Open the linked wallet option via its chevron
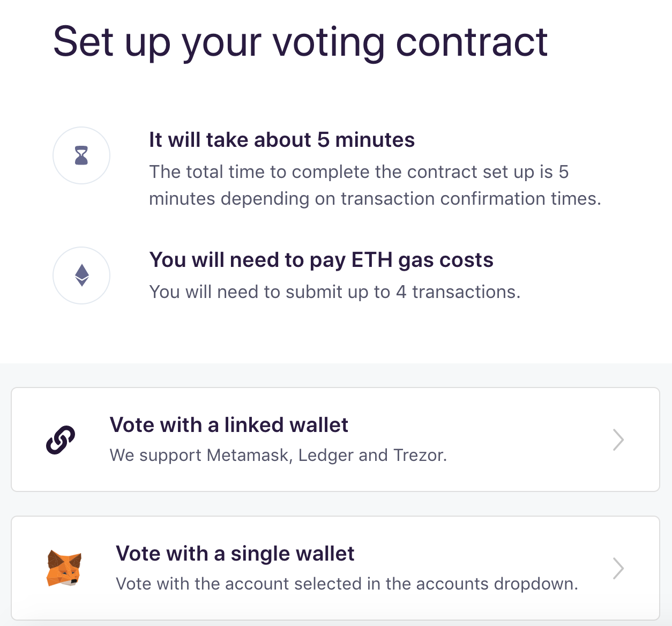672x626 pixels. coord(618,439)
